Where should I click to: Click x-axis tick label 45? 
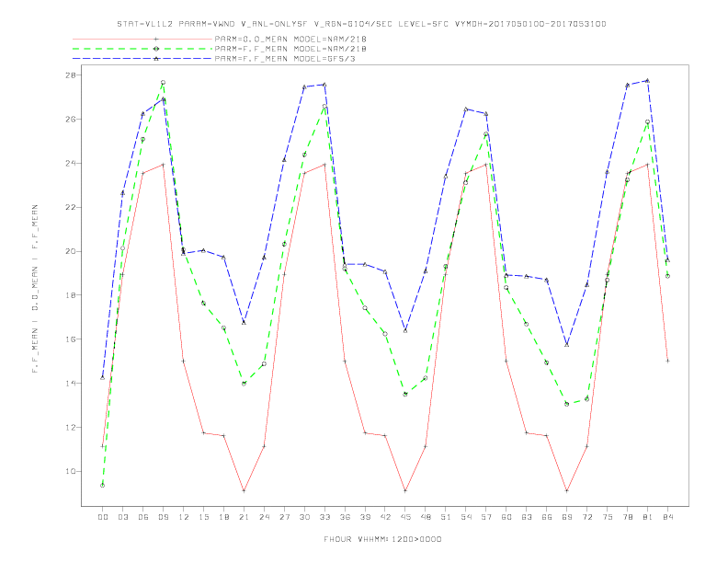(405, 517)
